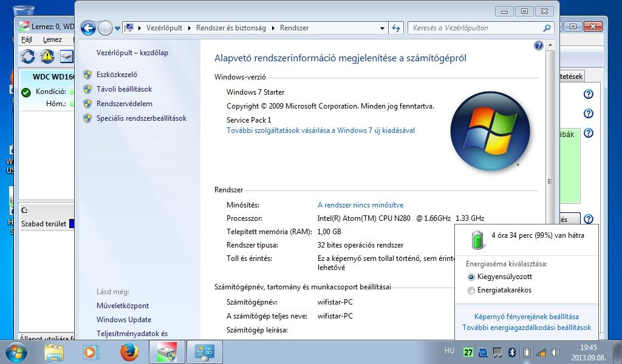Click the shield icon beside Távoli beállítások
This screenshot has width=622, height=364.
(87, 89)
